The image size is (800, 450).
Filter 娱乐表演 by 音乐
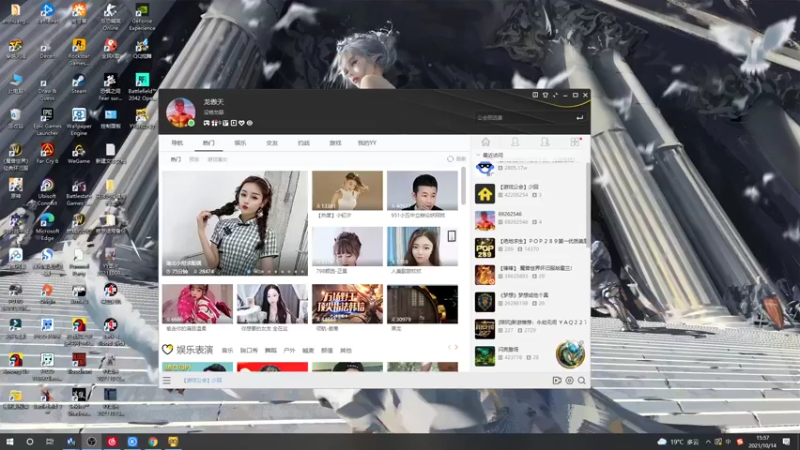227,351
